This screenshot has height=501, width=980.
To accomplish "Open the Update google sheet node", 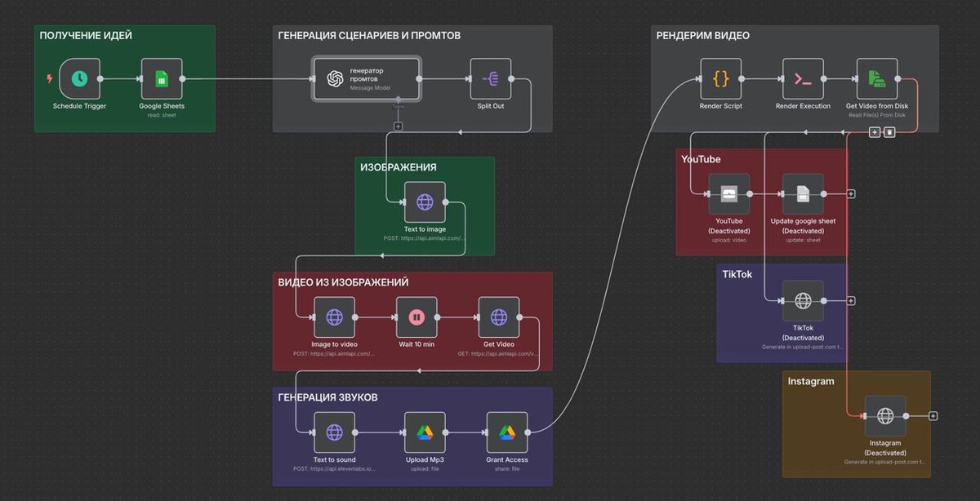I will [x=803, y=194].
